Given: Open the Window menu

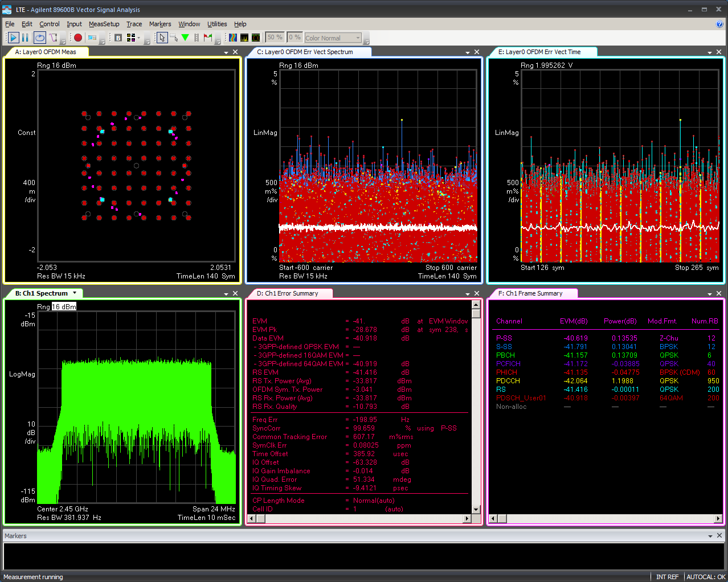Looking at the screenshot, I should [x=189, y=24].
